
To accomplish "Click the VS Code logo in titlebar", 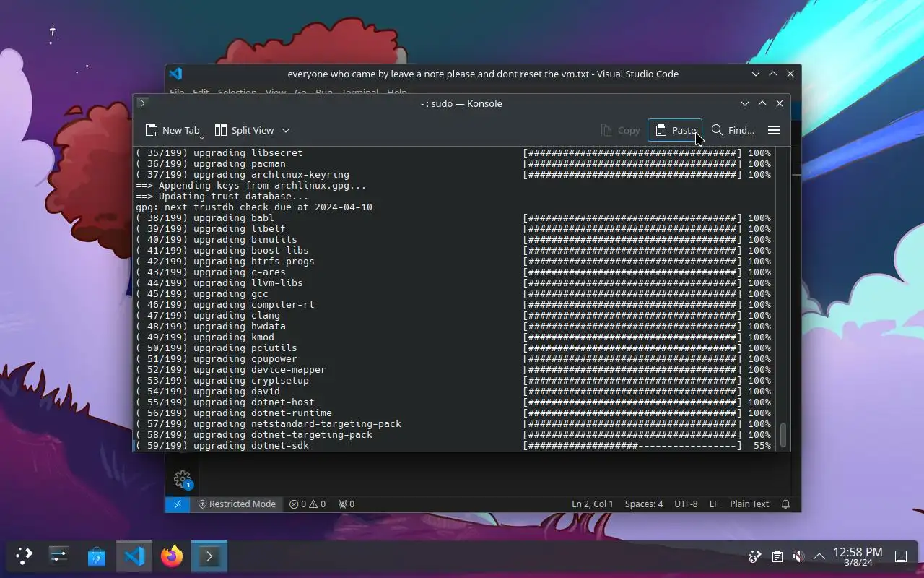I will tap(175, 74).
